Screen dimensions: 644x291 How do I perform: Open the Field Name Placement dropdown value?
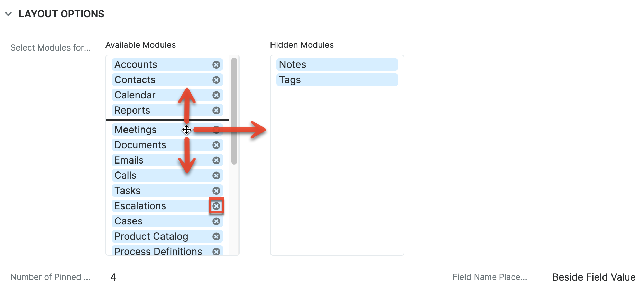pos(594,277)
